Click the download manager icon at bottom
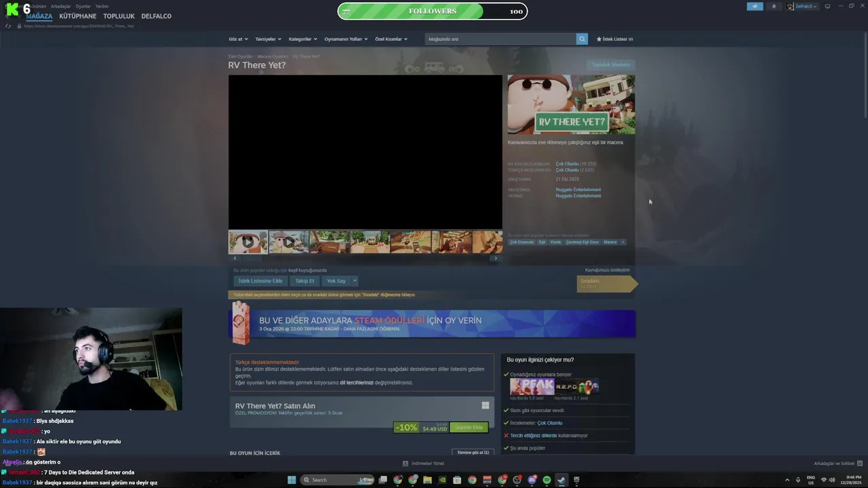The height and width of the screenshot is (488, 868). [406, 464]
